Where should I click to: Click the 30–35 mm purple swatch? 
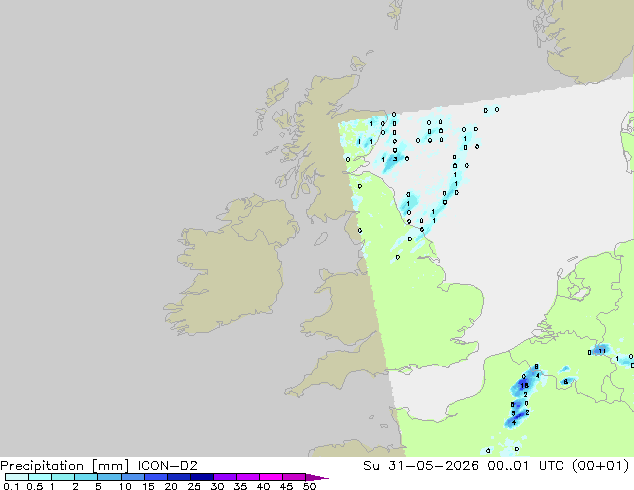click(x=225, y=477)
